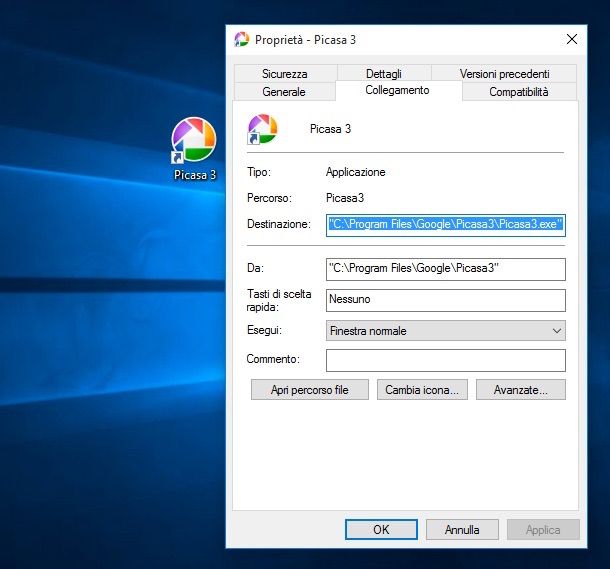Viewport: 610px width, 569px height.
Task: Close the Proprietà - Picasa 3 dialog
Action: click(x=572, y=40)
